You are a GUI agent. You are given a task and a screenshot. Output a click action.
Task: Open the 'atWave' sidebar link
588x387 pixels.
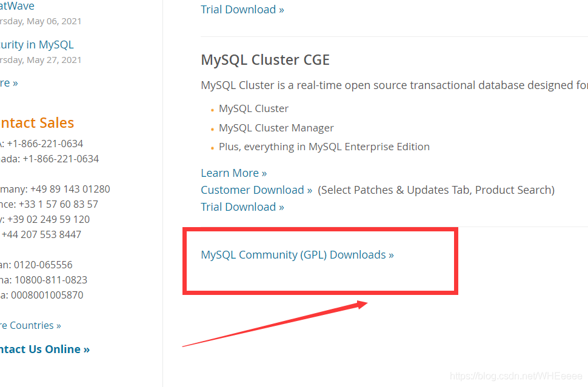[17, 6]
